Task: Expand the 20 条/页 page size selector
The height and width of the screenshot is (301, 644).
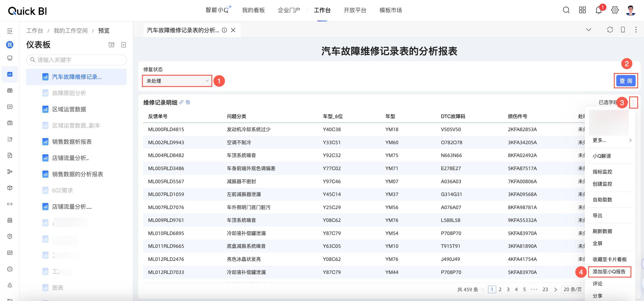Action: pos(573,289)
